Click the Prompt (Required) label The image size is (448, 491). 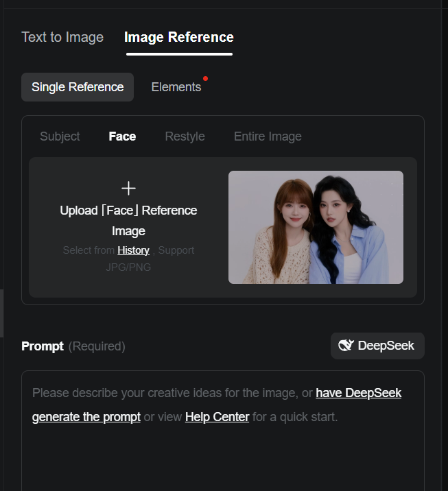(73, 346)
